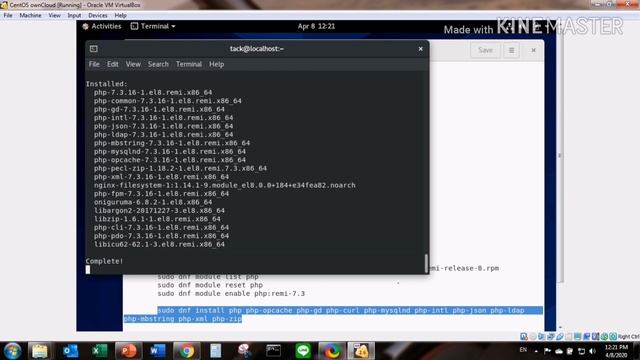Open the Command Prompt taskbar icon
This screenshot has width=640, height=360.
(273, 351)
